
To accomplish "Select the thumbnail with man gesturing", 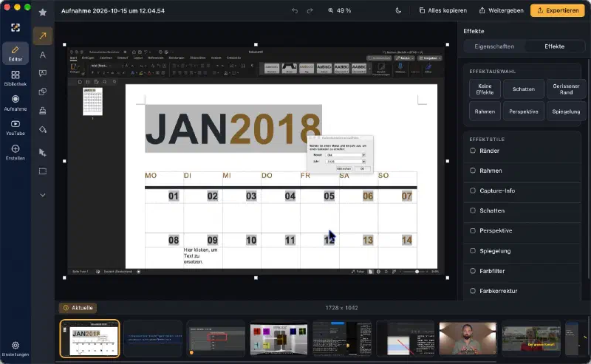I will [x=468, y=338].
